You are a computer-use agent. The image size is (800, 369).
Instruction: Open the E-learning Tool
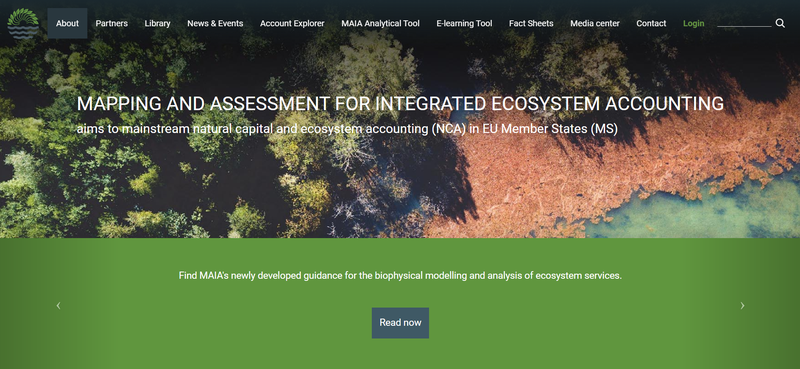tap(464, 23)
